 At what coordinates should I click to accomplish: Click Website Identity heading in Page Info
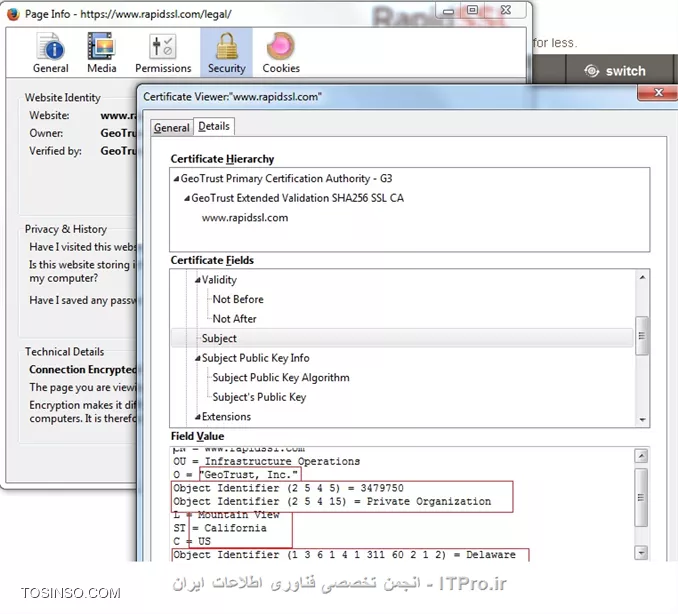coord(63,98)
